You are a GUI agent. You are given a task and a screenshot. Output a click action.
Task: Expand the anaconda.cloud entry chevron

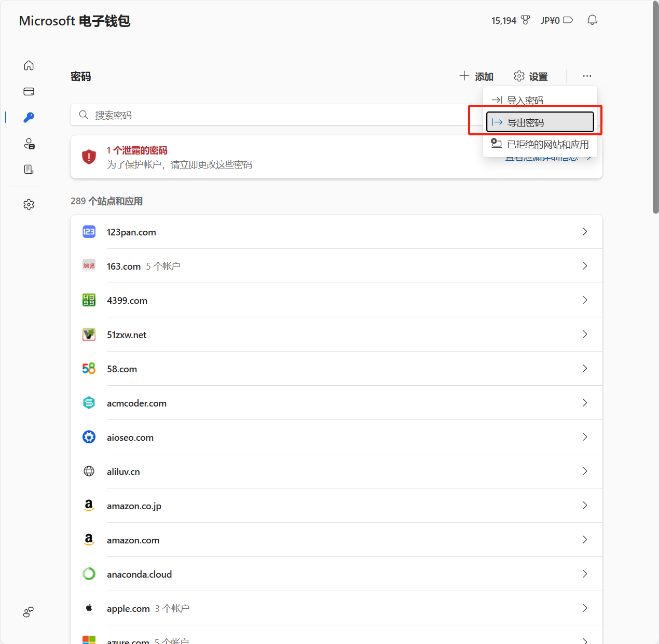click(585, 574)
